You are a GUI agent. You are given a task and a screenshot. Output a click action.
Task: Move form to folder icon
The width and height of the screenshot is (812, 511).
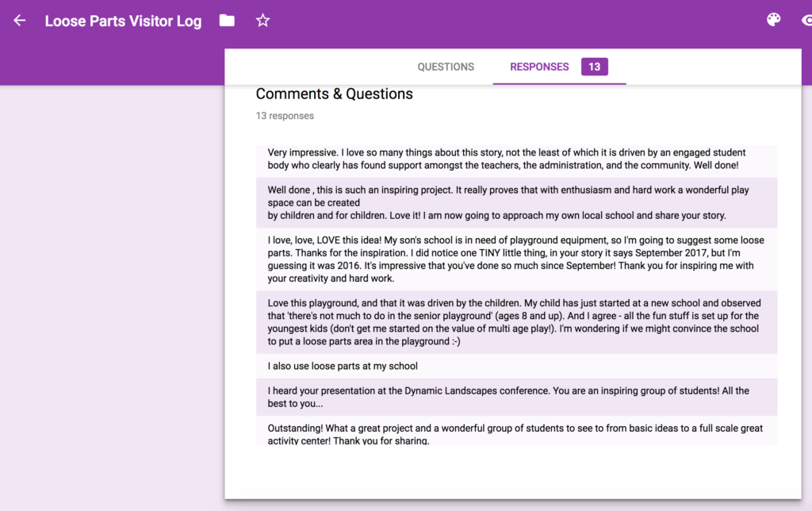pyautogui.click(x=227, y=21)
